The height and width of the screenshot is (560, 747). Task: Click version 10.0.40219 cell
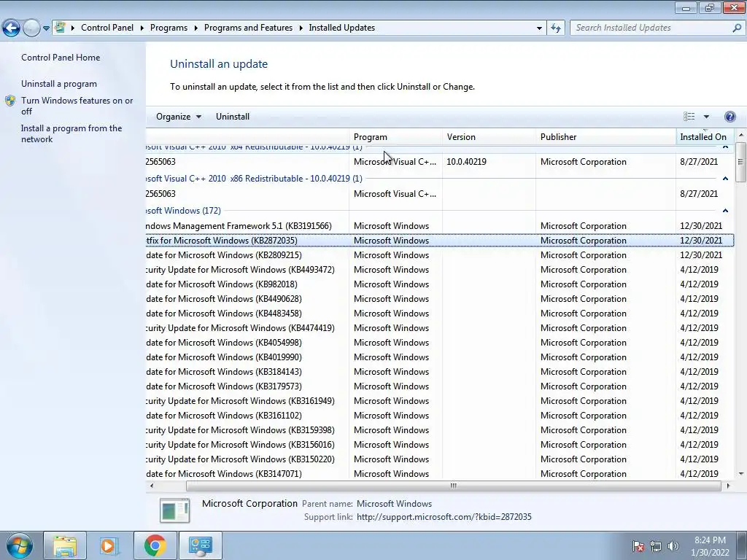466,162
